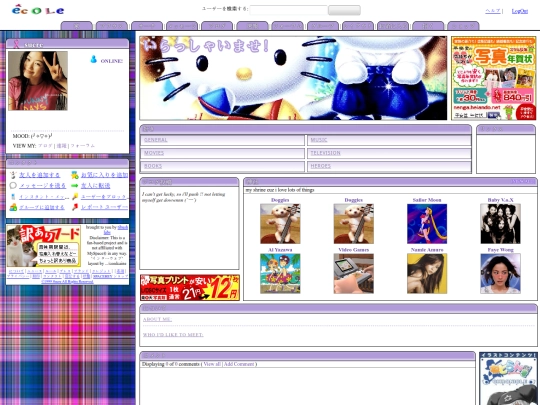Open sucre's profile photo
The height and width of the screenshot is (405, 540).
38,81
